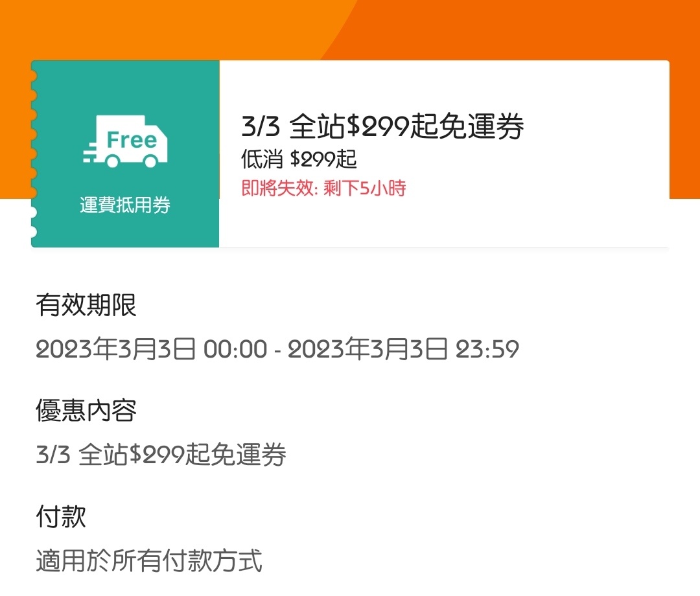Click the 低消 $299起 minimum spend text

point(299,159)
